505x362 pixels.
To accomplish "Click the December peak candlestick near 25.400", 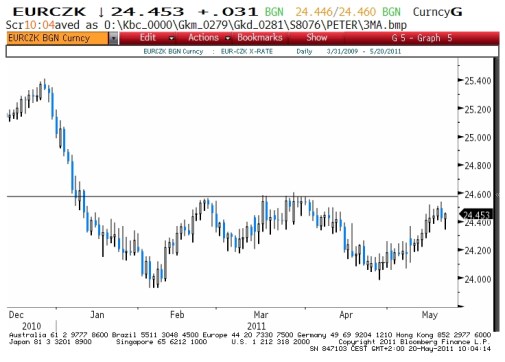I will (44, 85).
